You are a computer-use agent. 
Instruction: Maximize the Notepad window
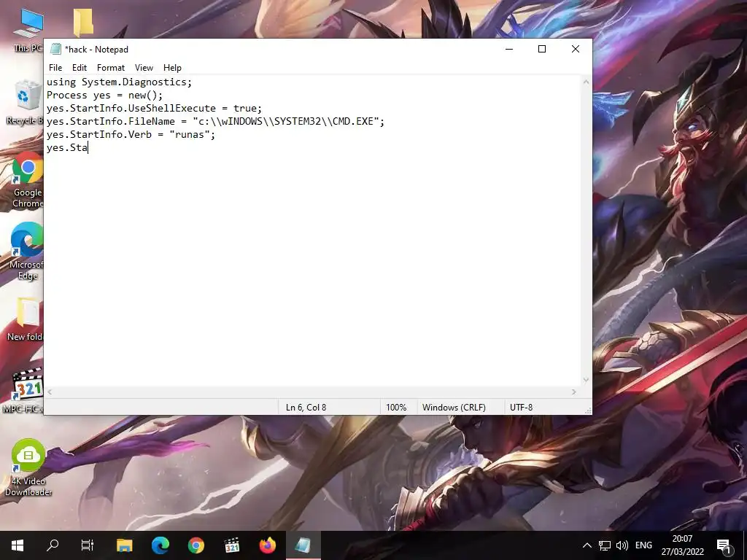pos(542,49)
